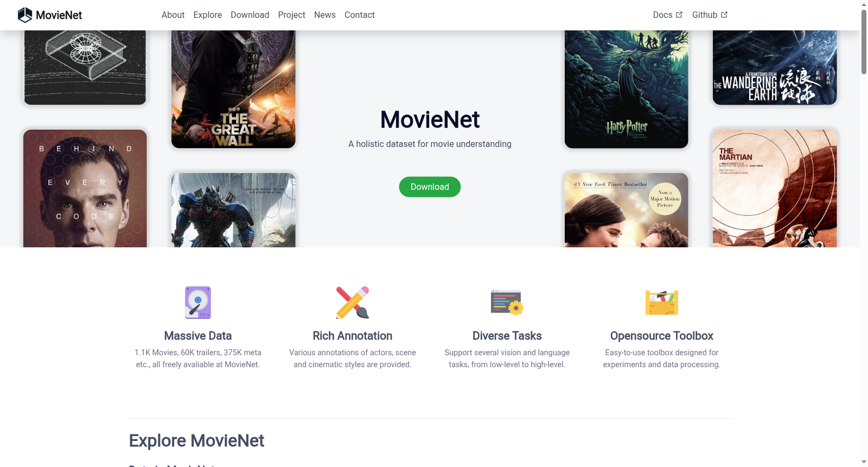The height and width of the screenshot is (467, 868).
Task: Open the Project nav item
Action: pyautogui.click(x=292, y=15)
